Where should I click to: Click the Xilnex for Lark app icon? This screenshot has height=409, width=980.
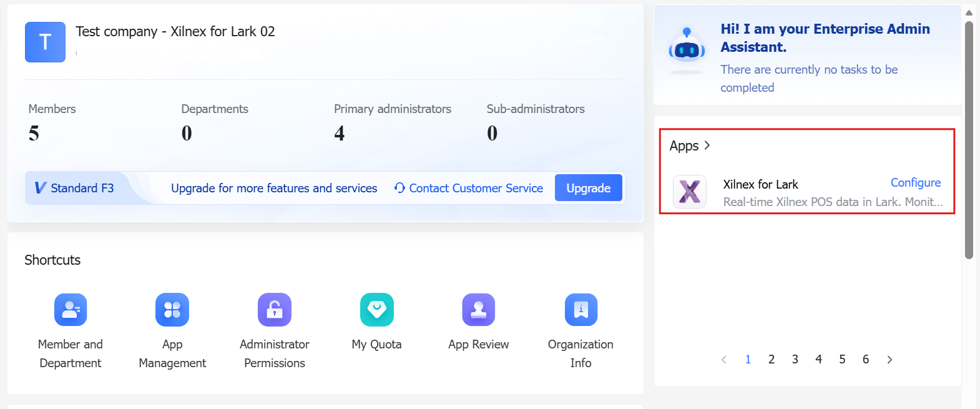[690, 192]
